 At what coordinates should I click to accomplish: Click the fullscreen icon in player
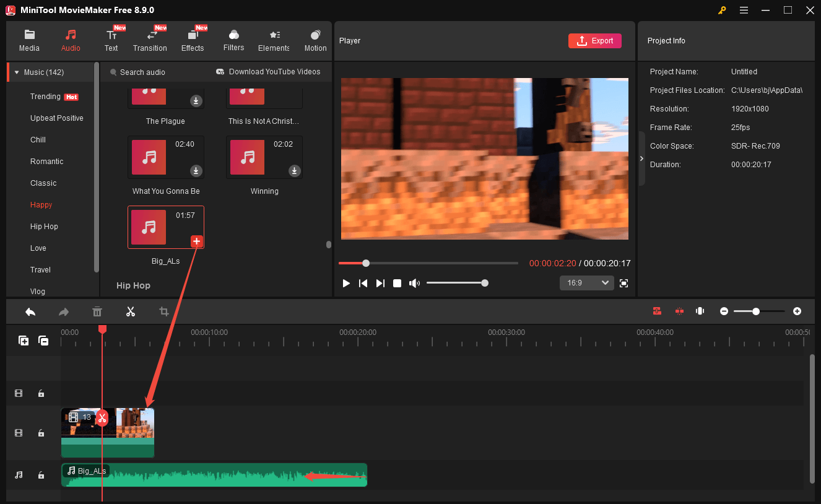pyautogui.click(x=623, y=283)
